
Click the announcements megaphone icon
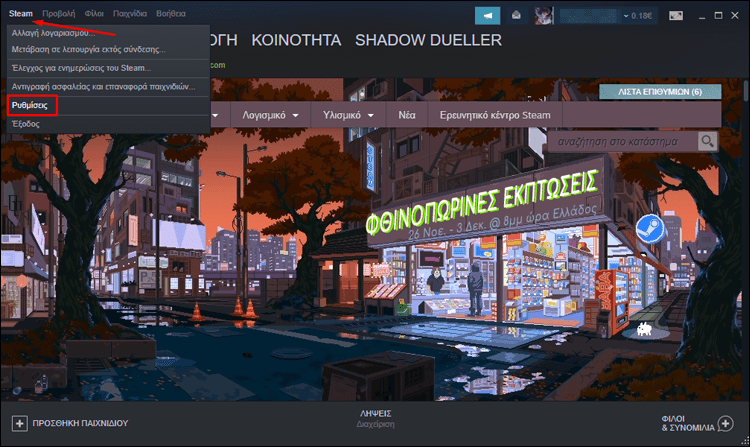pos(487,16)
